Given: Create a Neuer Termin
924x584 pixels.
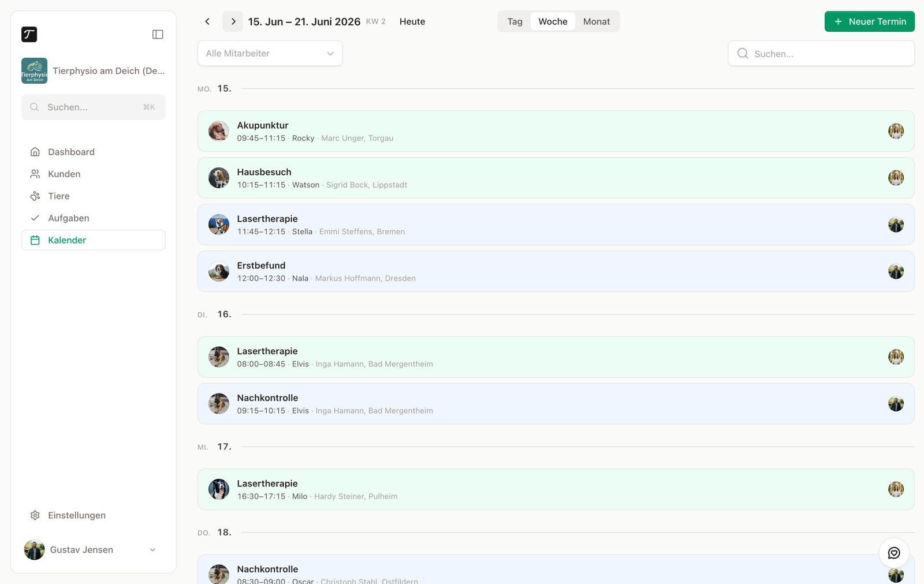Looking at the screenshot, I should coord(869,21).
